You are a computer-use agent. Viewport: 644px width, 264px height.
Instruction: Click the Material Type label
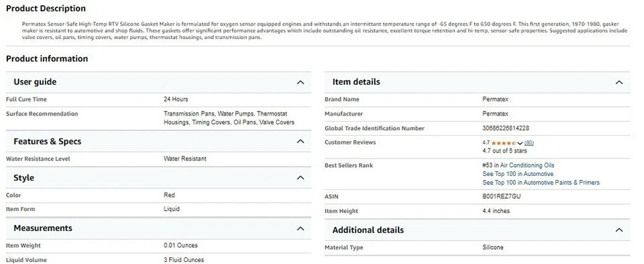click(x=343, y=248)
